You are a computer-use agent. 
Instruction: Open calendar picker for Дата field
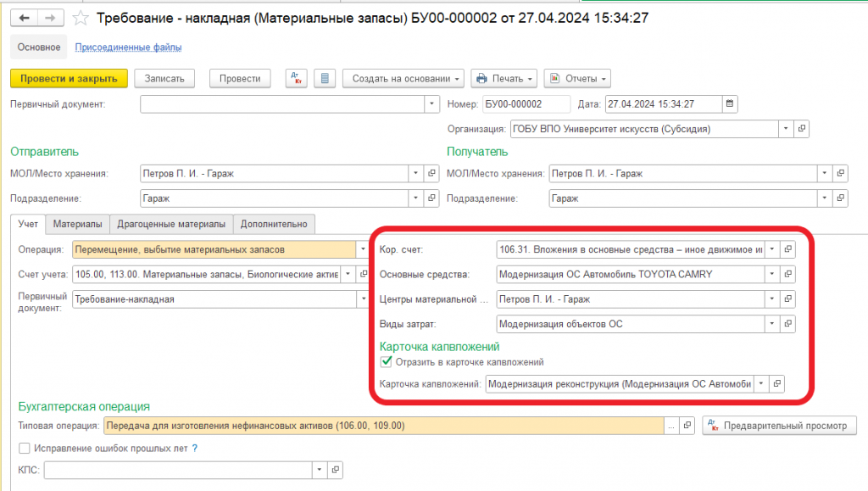tap(730, 104)
